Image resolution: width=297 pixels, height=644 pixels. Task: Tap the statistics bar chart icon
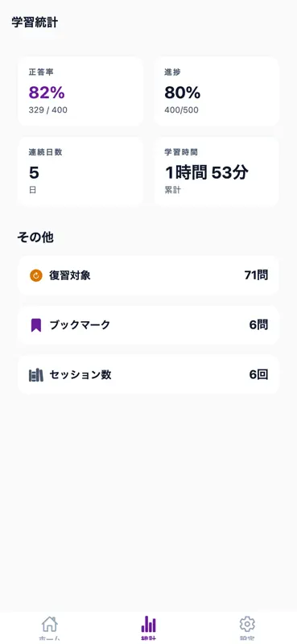coord(148,625)
